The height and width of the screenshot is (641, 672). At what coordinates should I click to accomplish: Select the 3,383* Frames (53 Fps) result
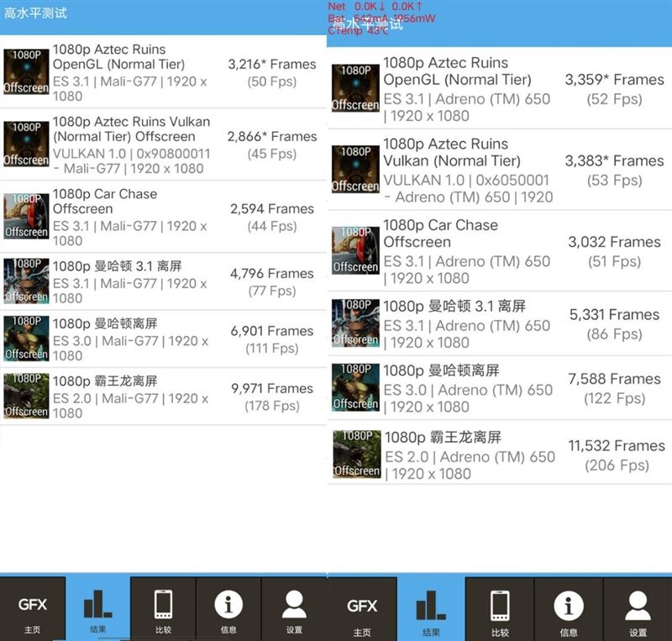pos(615,171)
